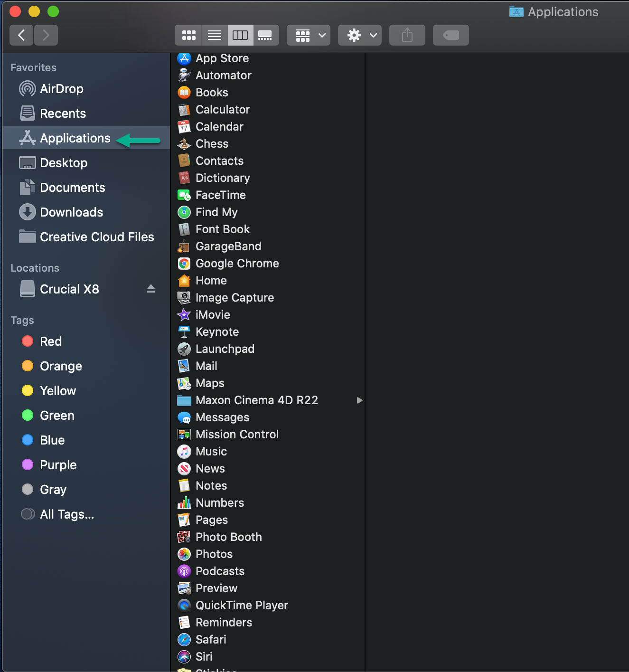
Task: Switch to icon view mode
Action: pyautogui.click(x=188, y=35)
